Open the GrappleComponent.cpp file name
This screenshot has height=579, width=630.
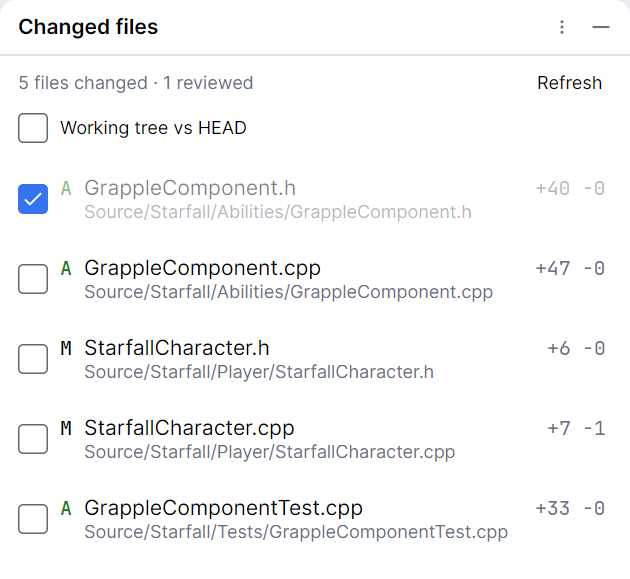coord(202,268)
